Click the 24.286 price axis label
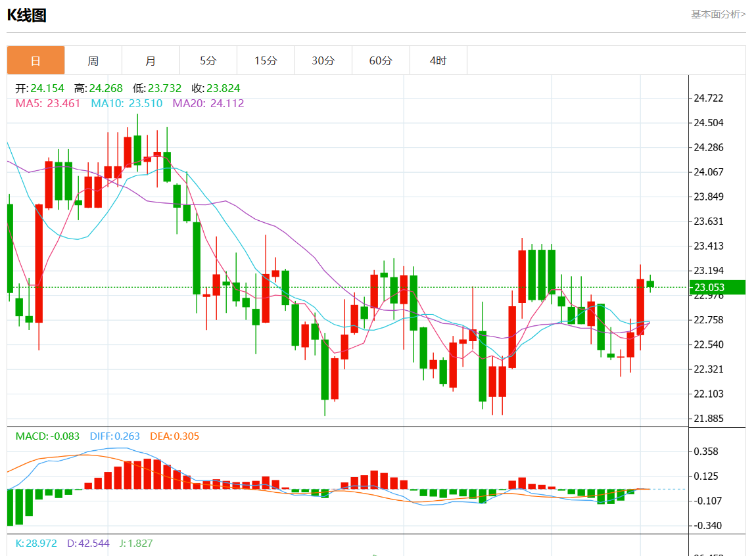Image resolution: width=756 pixels, height=556 pixels. pyautogui.click(x=708, y=147)
